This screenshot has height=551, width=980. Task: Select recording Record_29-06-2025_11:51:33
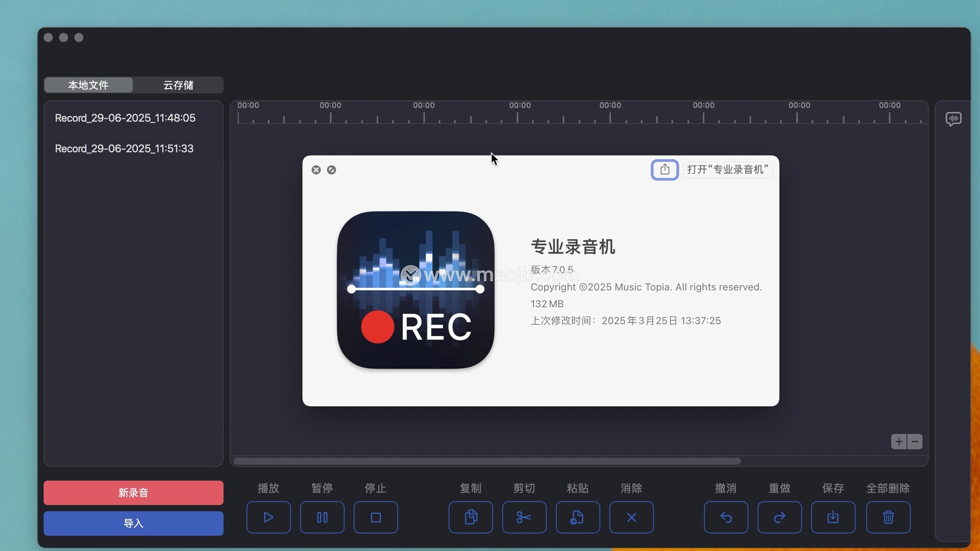pos(124,148)
